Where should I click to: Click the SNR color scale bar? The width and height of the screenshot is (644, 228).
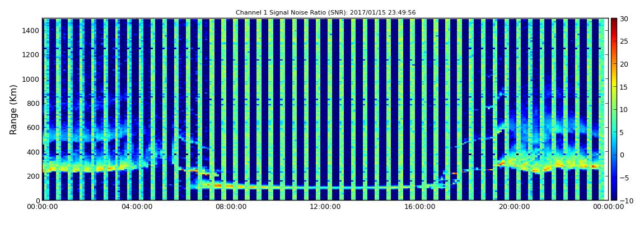point(614,109)
